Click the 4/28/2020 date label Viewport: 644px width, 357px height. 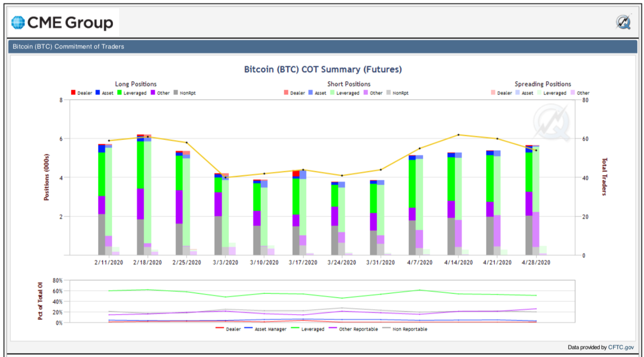536,262
